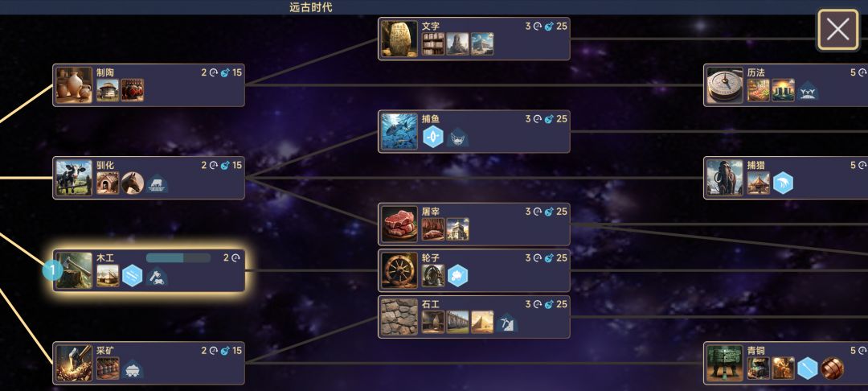Click the fishing boat icon under 捕鱼

tap(457, 137)
